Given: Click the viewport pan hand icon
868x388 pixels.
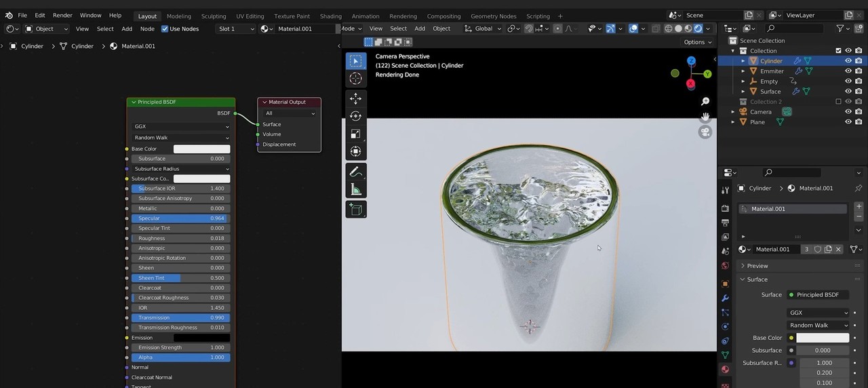Looking at the screenshot, I should pyautogui.click(x=705, y=117).
